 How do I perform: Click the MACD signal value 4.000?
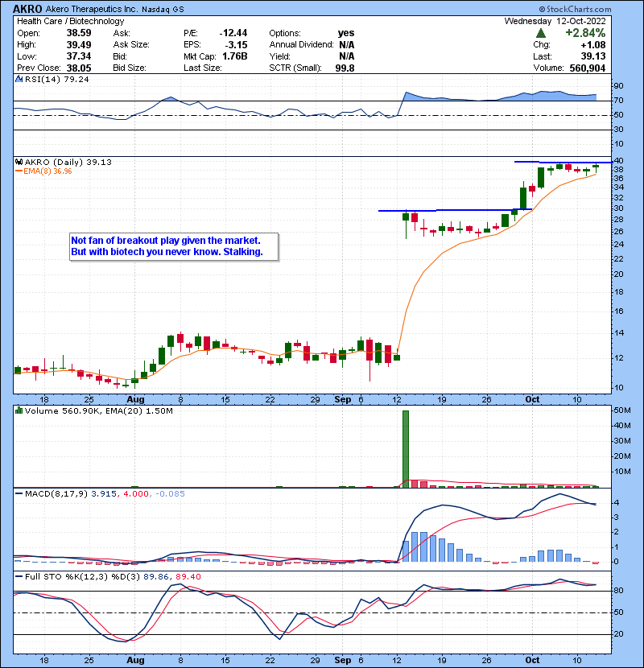point(136,494)
